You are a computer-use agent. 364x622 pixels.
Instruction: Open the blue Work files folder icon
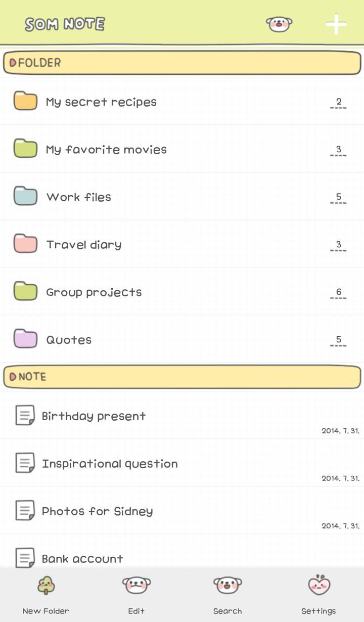[25, 196]
